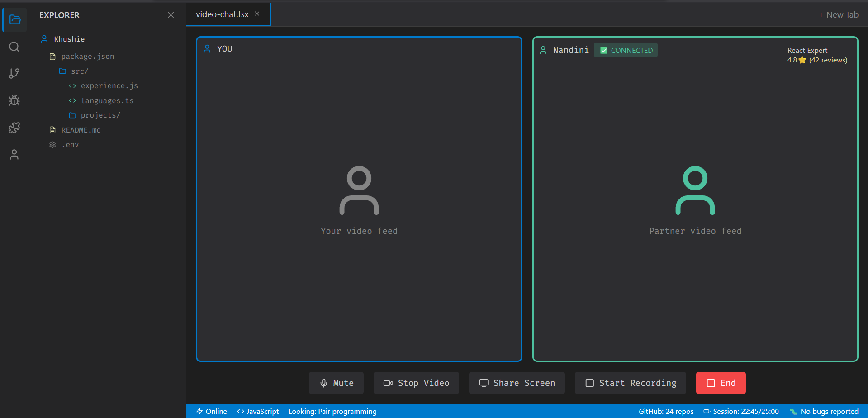Open a New Tab
The width and height of the screenshot is (868, 418).
click(x=839, y=14)
